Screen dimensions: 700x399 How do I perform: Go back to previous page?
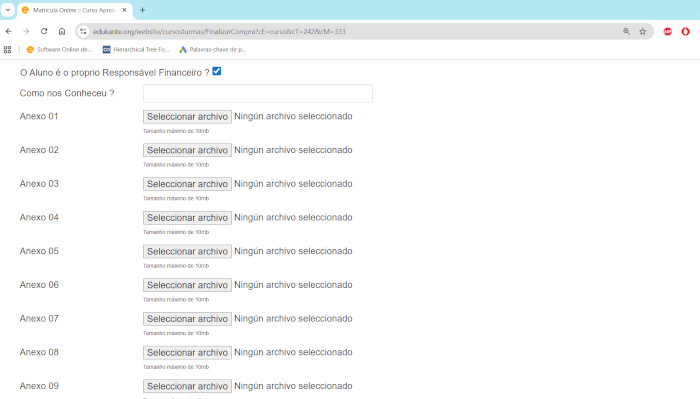(8, 31)
